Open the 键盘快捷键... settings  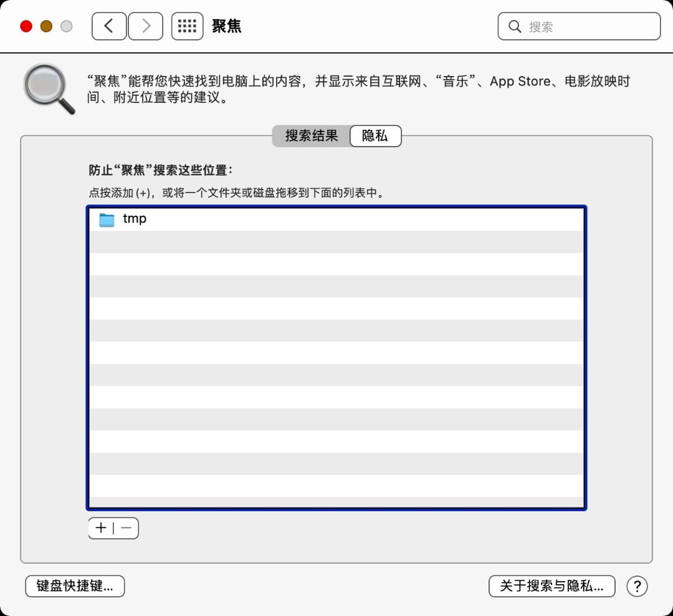pyautogui.click(x=75, y=586)
